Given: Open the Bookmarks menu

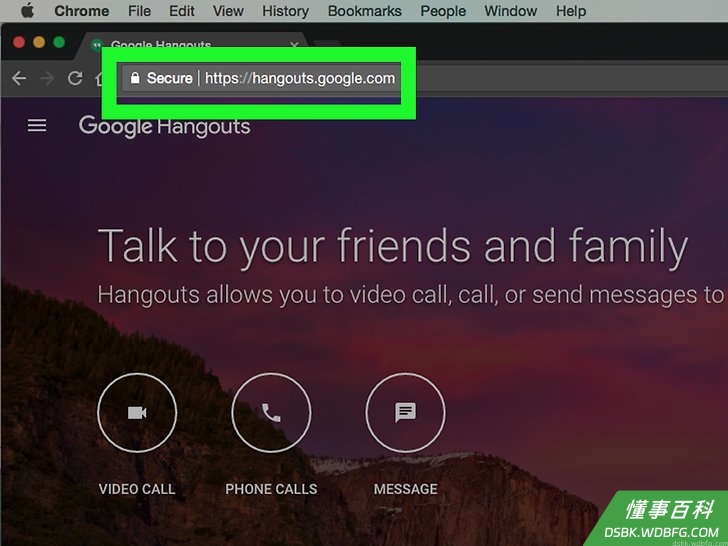Looking at the screenshot, I should 364,11.
